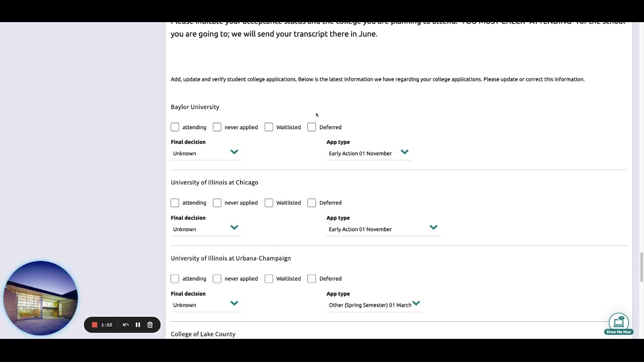Check never applied for Baylor University
Image resolution: width=644 pixels, height=362 pixels.
(x=217, y=127)
